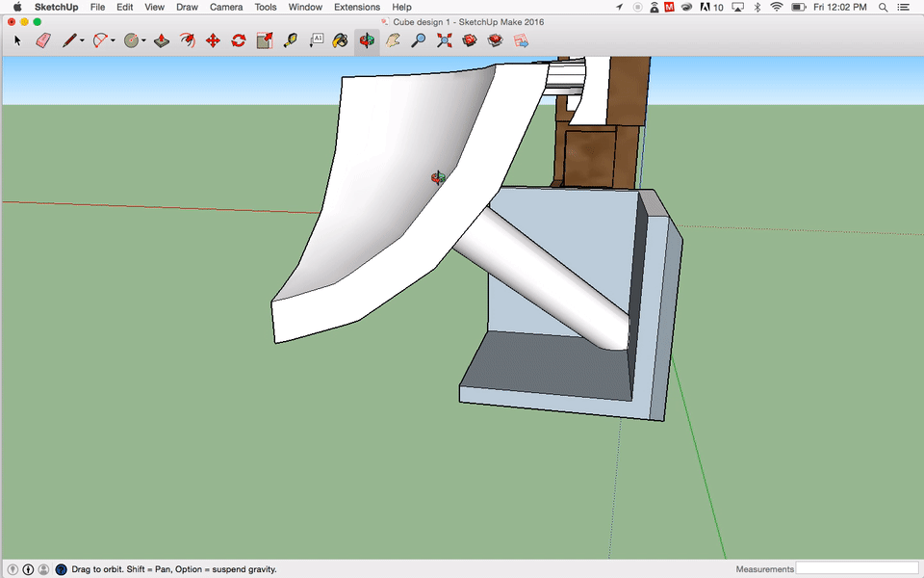Click the Instructor help button in status bar
Viewport: 924px width, 578px height.
tap(61, 569)
